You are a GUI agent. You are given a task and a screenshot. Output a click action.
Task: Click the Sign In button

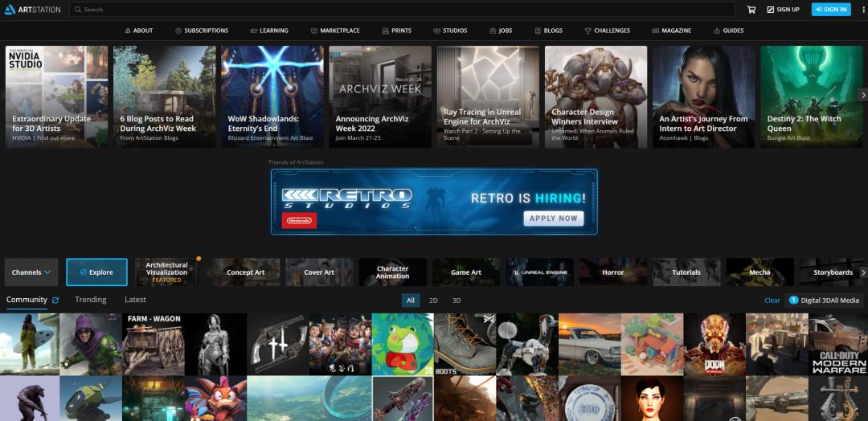830,10
